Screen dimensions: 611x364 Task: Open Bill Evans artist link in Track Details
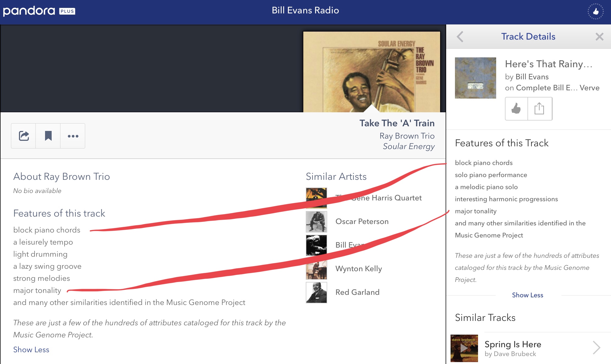[532, 77]
